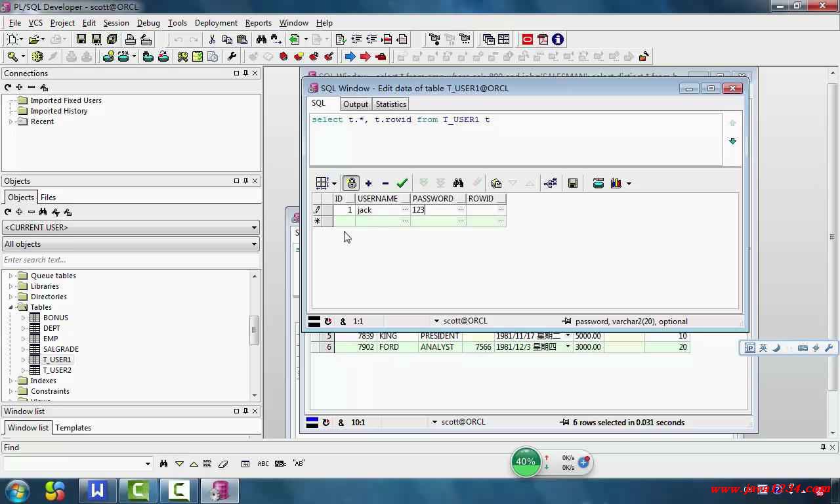
Task: Toggle pin on Connections panel
Action: pos(246,73)
